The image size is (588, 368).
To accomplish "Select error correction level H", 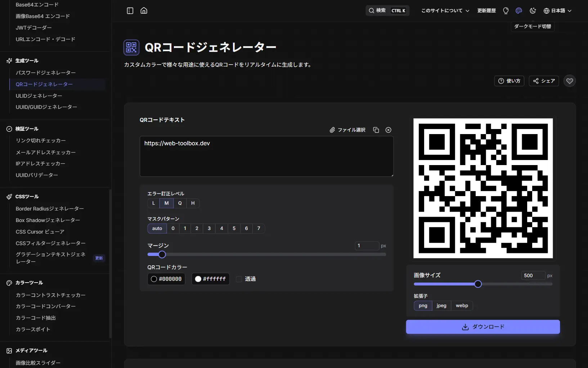I will [193, 203].
